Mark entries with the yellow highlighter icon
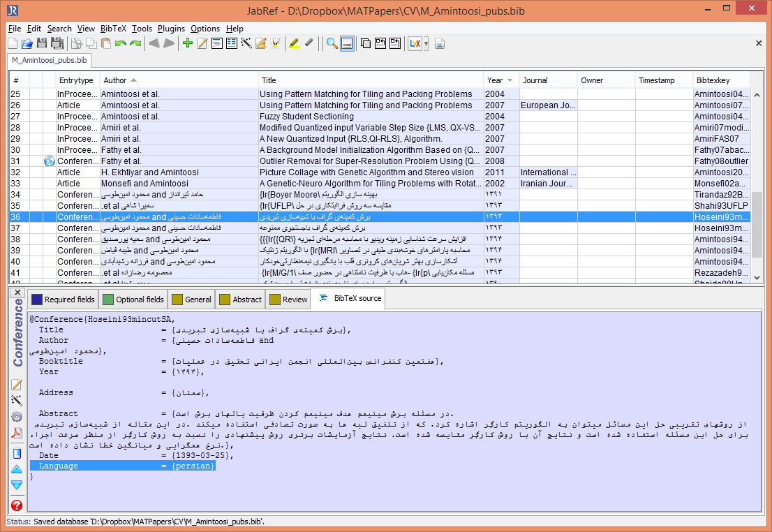772x532 pixels. point(294,44)
